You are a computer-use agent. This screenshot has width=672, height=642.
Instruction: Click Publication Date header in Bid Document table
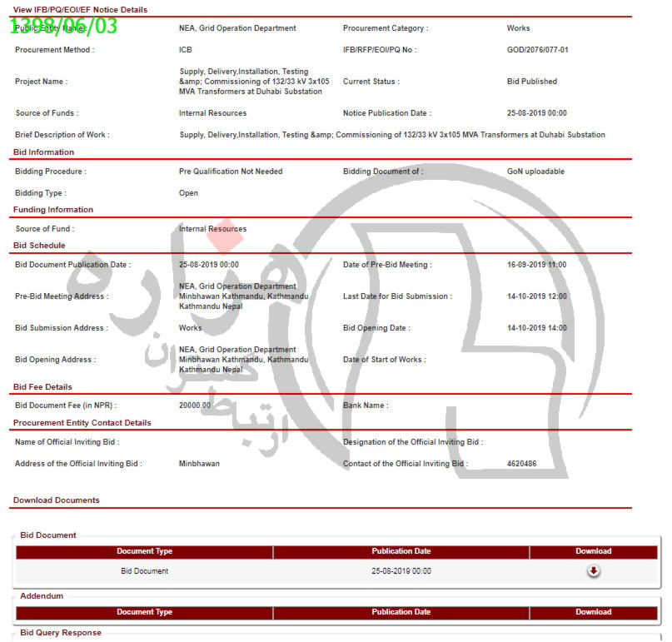coord(401,551)
